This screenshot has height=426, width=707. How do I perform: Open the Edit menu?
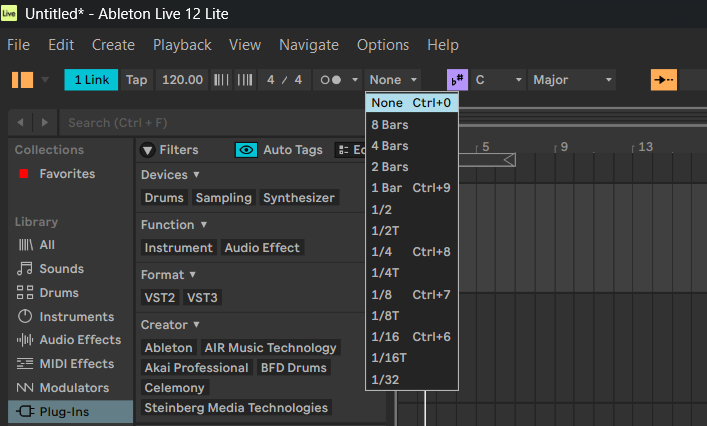click(x=61, y=45)
